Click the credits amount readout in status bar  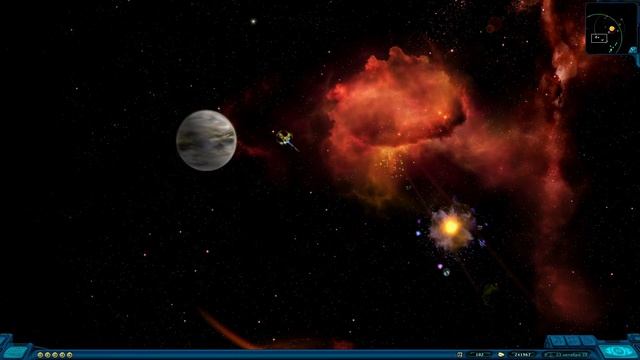click(523, 355)
